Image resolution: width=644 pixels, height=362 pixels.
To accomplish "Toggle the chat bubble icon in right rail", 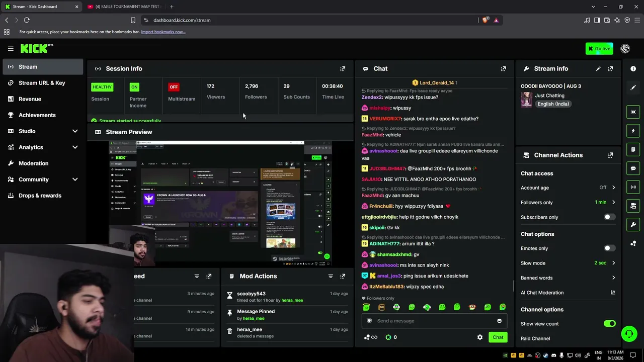I will (x=633, y=168).
